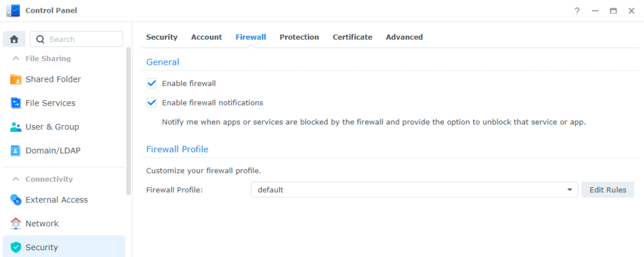Collapse the Connectivity section
This screenshot has height=257, width=644.
(x=16, y=179)
